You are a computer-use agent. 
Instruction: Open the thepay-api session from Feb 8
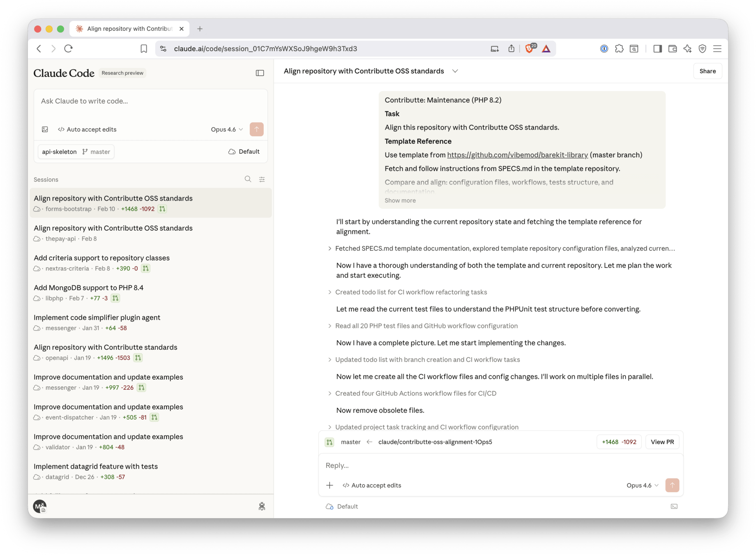151,233
